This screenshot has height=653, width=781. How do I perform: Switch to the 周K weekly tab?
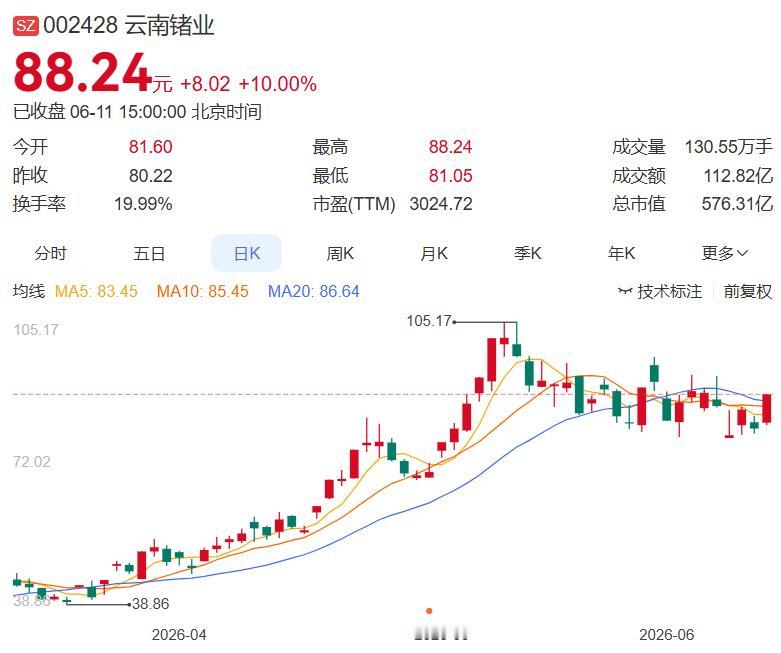(340, 253)
